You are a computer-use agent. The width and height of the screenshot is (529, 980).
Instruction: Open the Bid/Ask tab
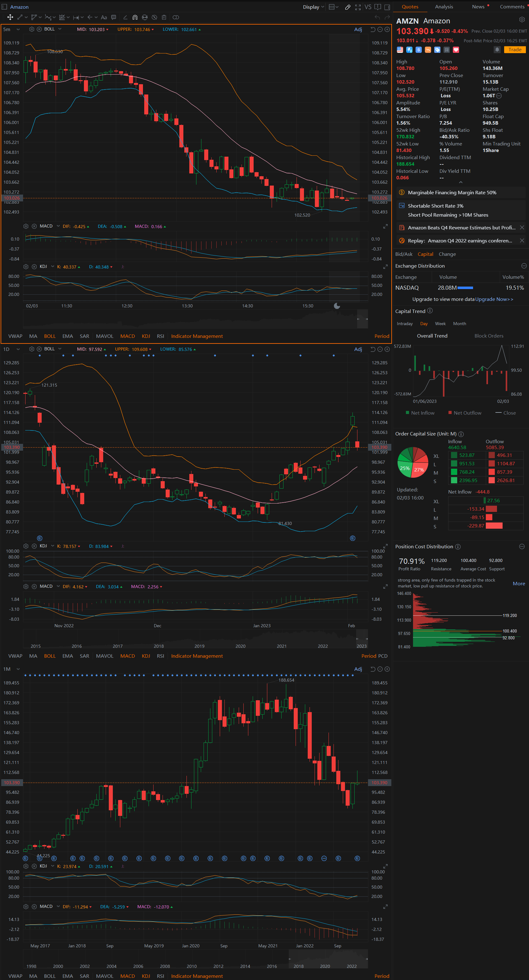403,254
